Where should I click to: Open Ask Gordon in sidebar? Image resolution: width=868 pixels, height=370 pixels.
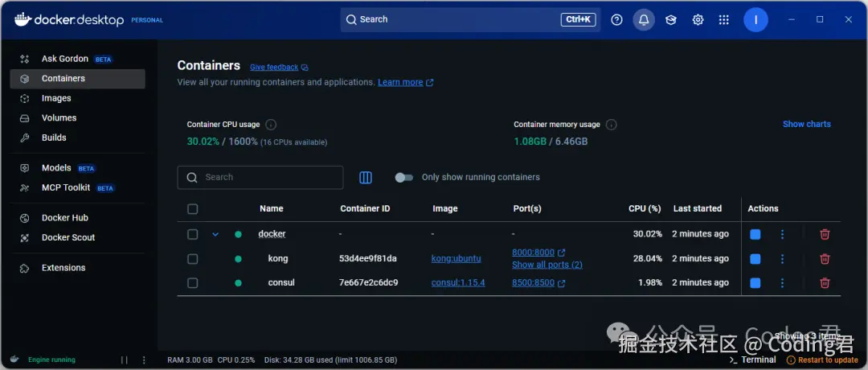[x=77, y=59]
